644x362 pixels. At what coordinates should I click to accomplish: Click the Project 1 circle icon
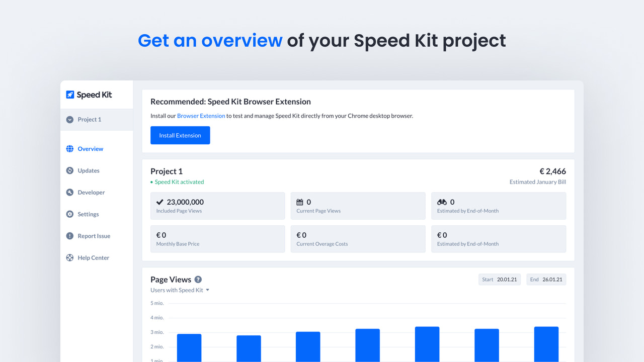tap(69, 119)
